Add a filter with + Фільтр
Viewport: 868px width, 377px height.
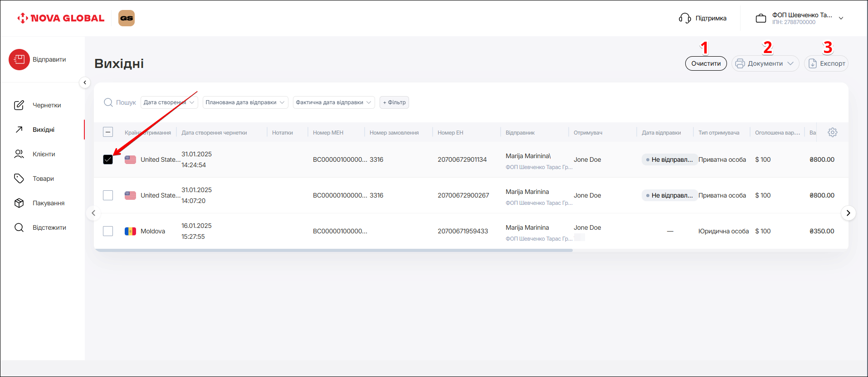pos(394,102)
